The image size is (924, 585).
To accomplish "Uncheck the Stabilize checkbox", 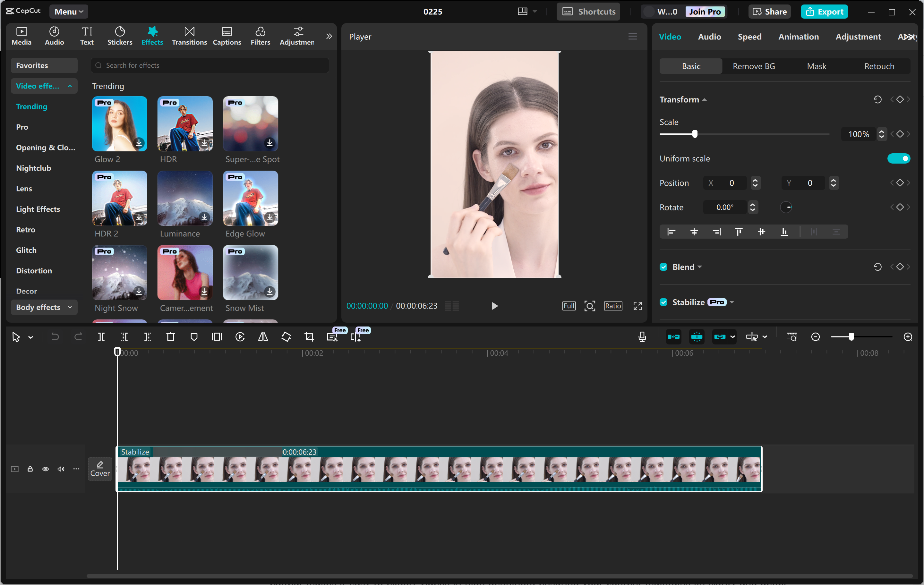I will coord(663,302).
